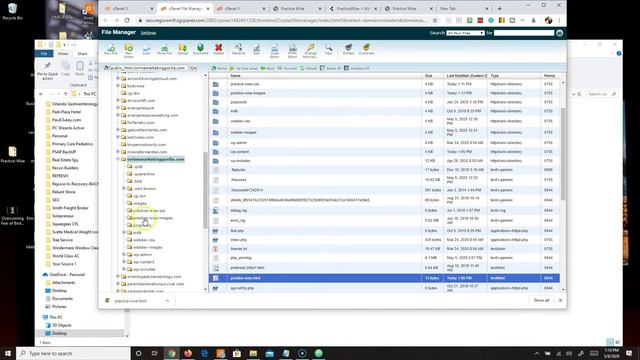Viewport: 640px width, 360px height.
Task: Sort by Last Modified column header
Action: click(467, 76)
